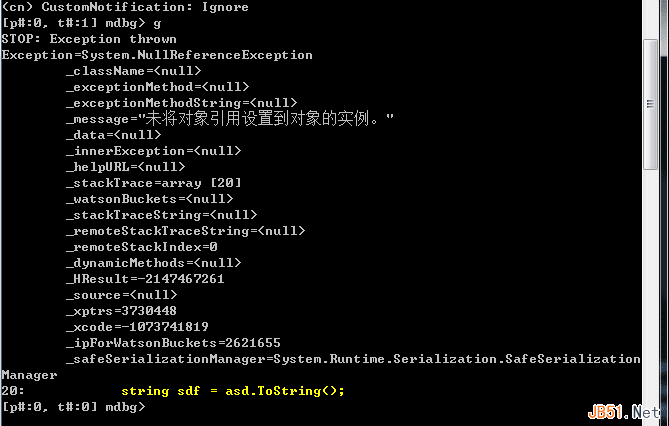The image size is (669, 426).
Task: Click the _safeSerializationManager line
Action: 352,359
